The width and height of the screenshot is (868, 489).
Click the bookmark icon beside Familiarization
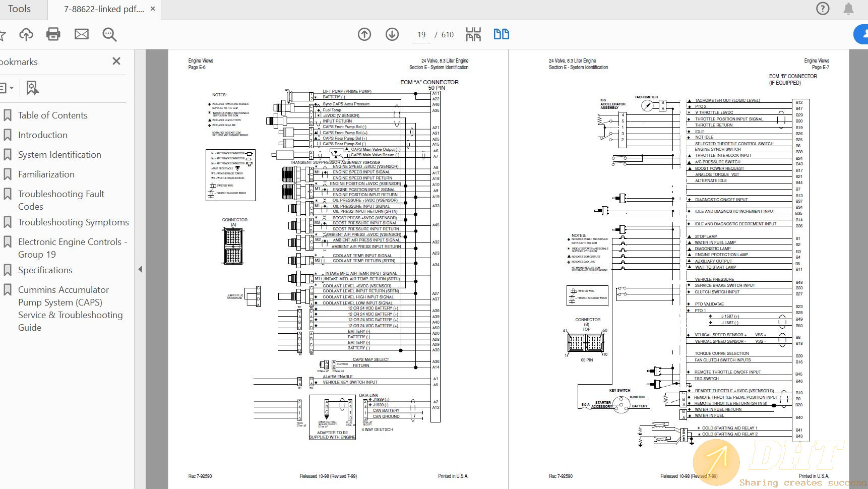(8, 174)
